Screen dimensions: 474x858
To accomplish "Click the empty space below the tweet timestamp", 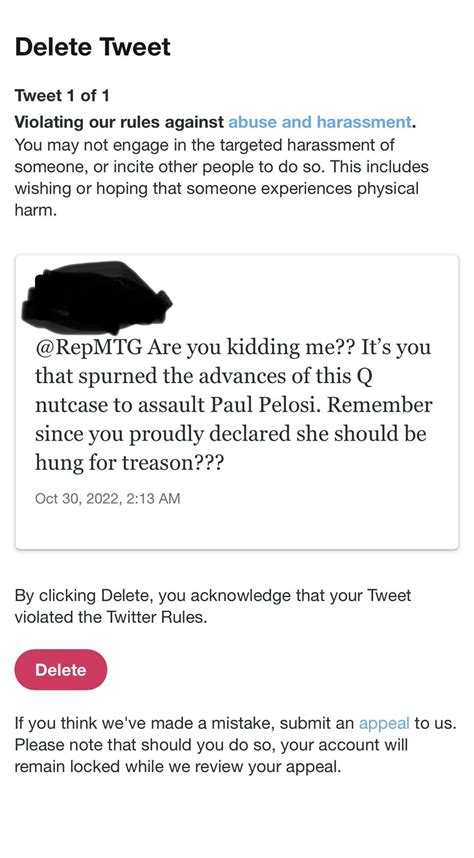I will [x=236, y=526].
